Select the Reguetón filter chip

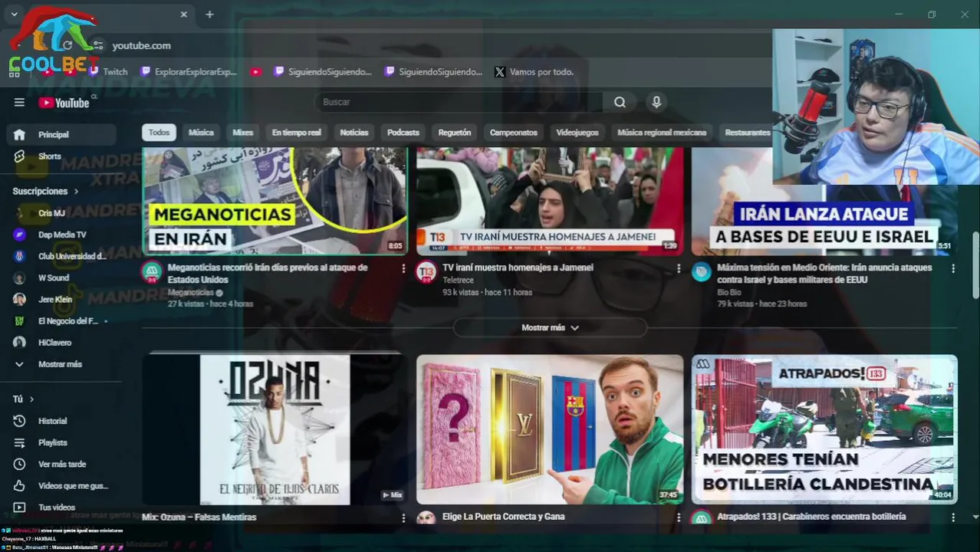click(455, 133)
